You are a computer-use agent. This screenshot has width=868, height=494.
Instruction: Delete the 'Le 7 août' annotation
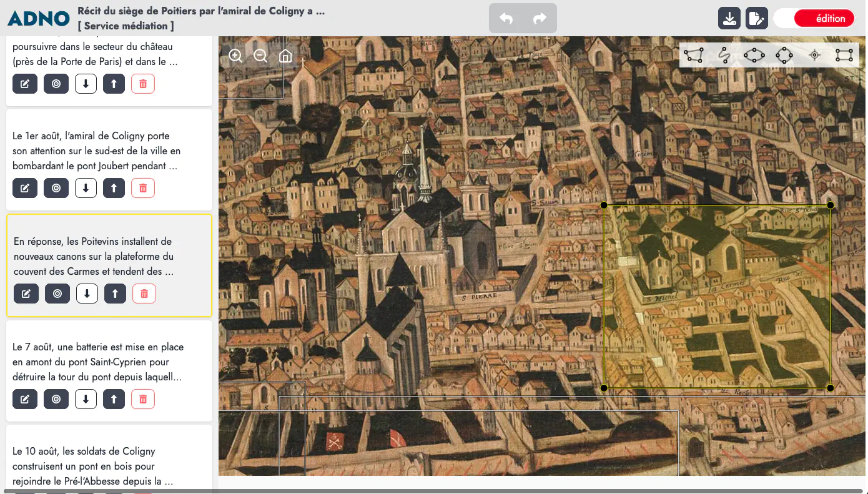[143, 399]
